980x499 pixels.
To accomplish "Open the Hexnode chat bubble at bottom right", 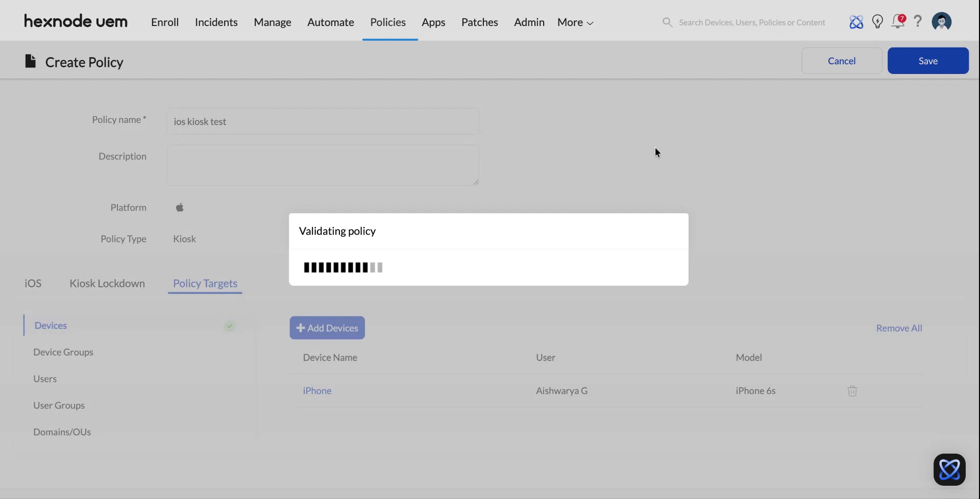I will pyautogui.click(x=949, y=469).
